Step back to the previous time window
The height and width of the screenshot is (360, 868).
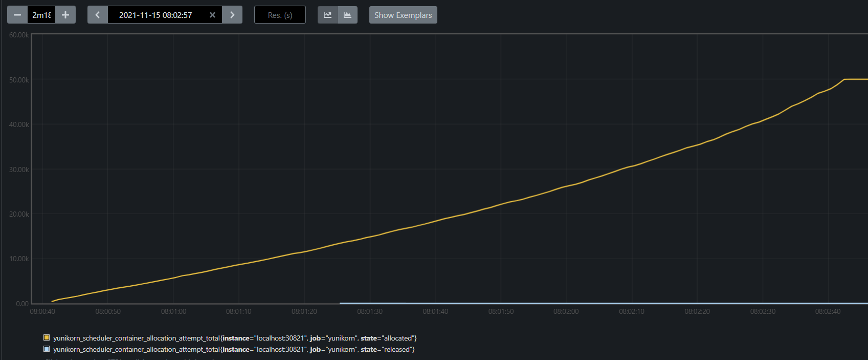[x=98, y=15]
